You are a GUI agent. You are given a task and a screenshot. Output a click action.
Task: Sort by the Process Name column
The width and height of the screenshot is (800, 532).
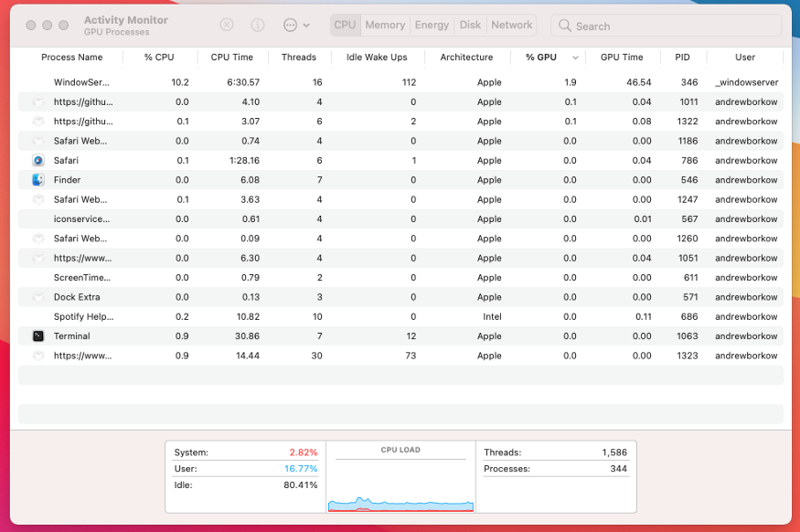pos(72,57)
